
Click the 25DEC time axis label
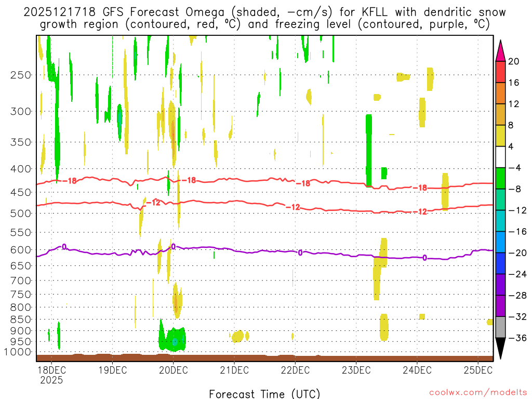(478, 370)
